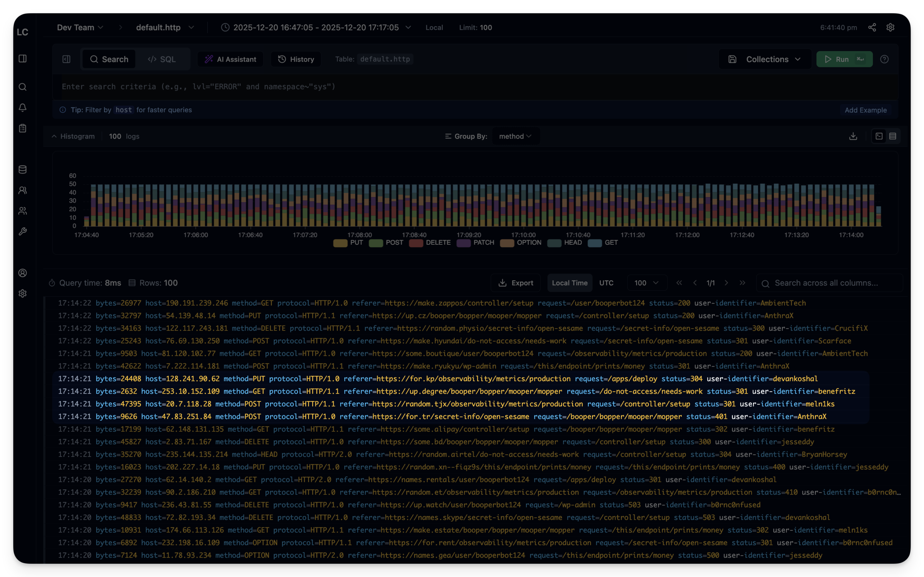The width and height of the screenshot is (924, 577).
Task: Switch timestamps to UTC
Action: coord(606,283)
